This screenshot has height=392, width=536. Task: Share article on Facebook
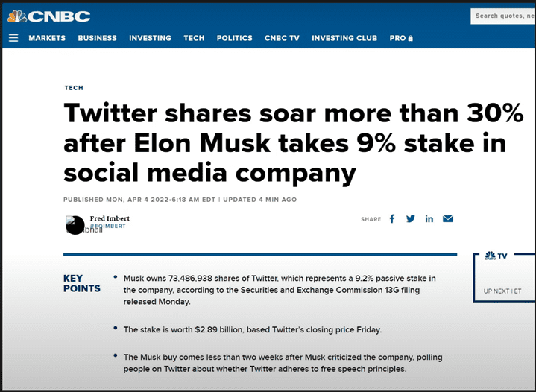click(392, 219)
